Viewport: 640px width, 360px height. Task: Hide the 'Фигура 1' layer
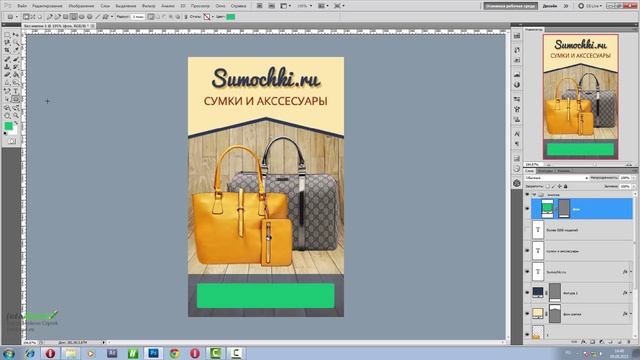click(527, 292)
